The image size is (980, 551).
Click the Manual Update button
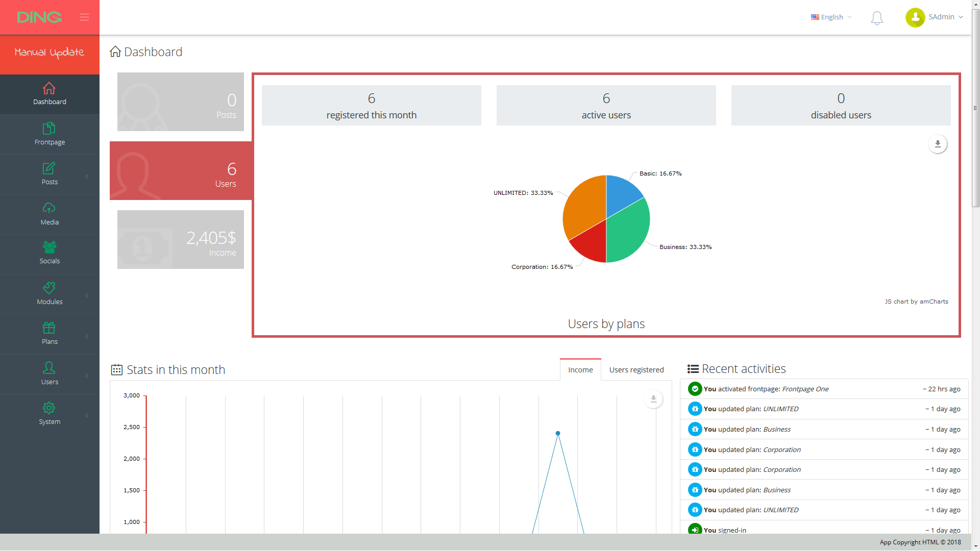pos(50,53)
